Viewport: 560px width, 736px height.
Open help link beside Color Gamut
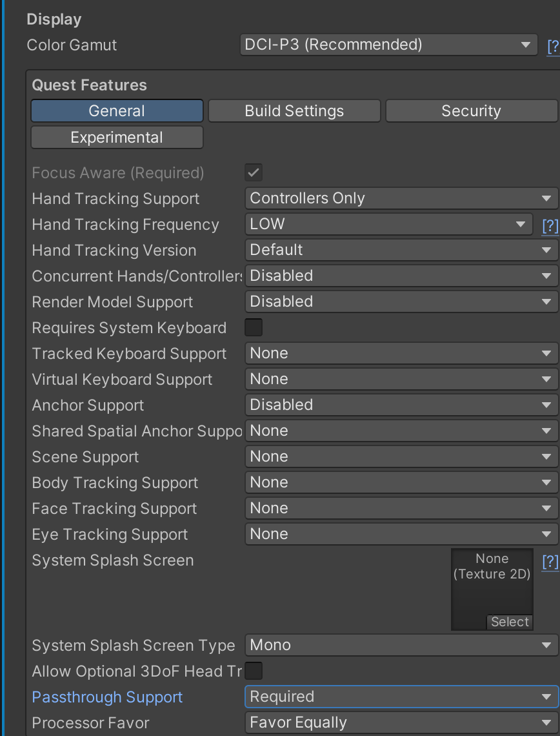[x=553, y=46]
